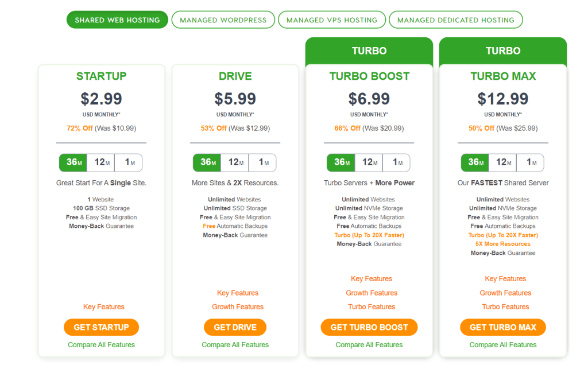Select 36-month term on Turbo Max

(x=475, y=162)
